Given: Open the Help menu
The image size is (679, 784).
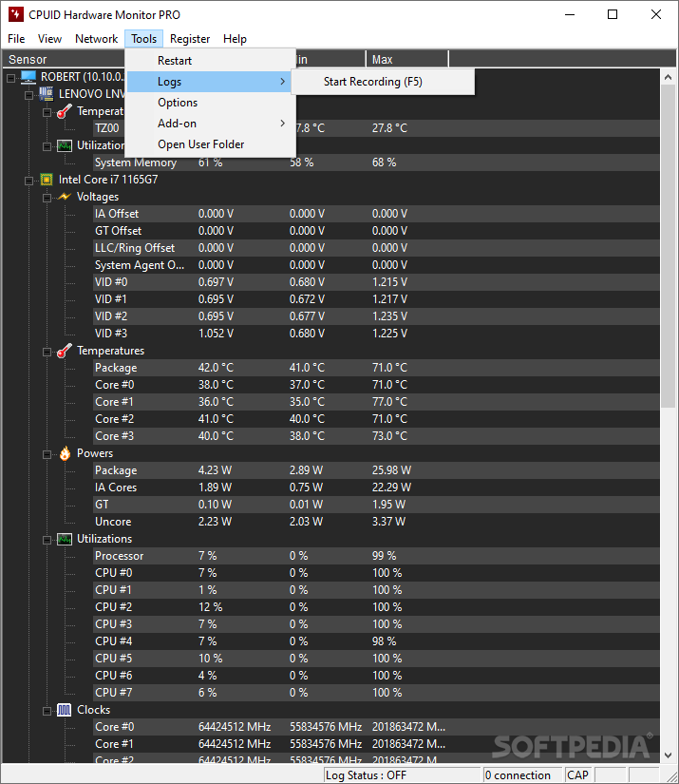Looking at the screenshot, I should 235,39.
